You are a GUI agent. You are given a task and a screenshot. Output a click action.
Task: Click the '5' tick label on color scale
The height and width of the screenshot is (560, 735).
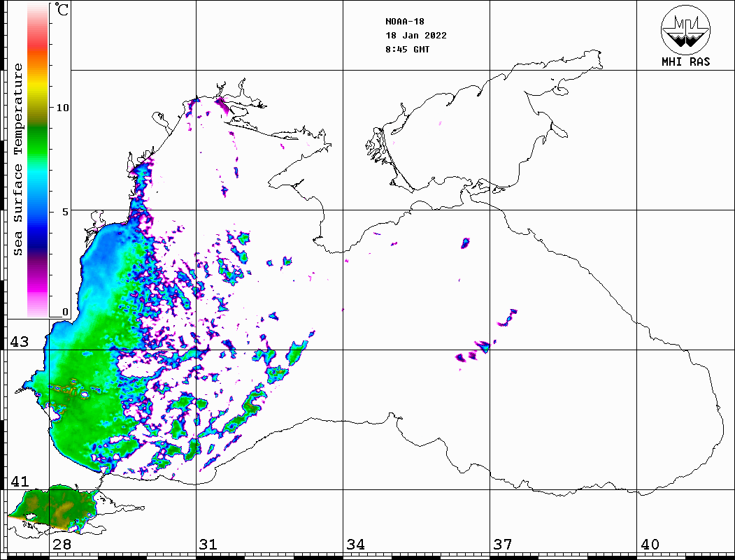[65, 212]
